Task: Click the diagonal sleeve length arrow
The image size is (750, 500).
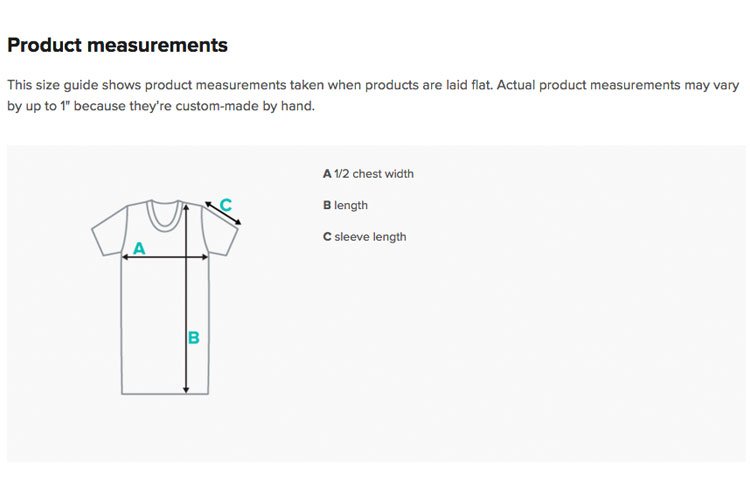Action: 223,213
